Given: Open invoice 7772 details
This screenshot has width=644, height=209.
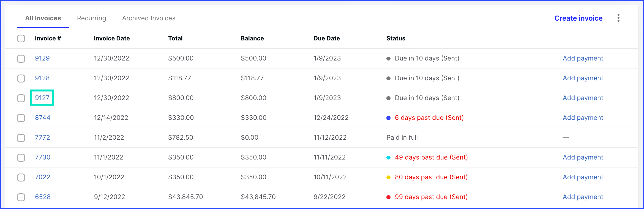Looking at the screenshot, I should pos(42,137).
